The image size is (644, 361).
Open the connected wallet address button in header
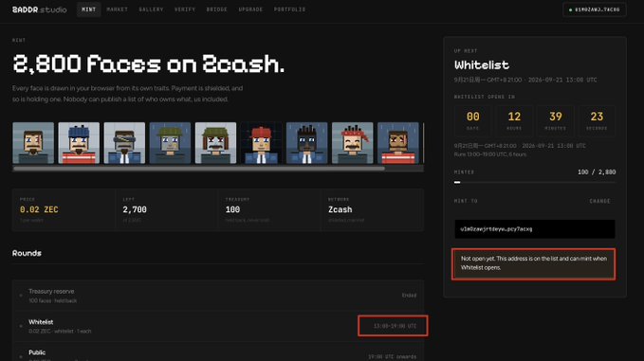595,9
